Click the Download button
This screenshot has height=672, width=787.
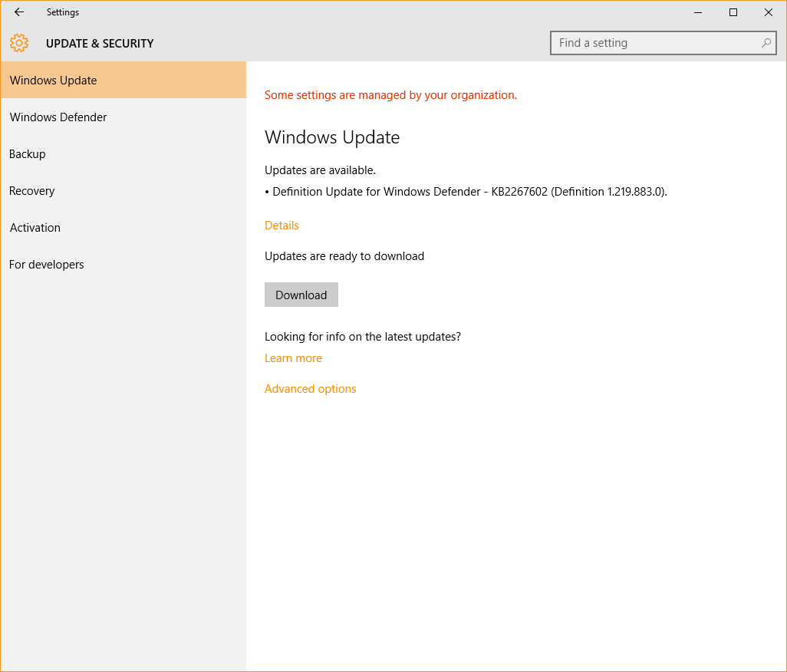pyautogui.click(x=301, y=295)
